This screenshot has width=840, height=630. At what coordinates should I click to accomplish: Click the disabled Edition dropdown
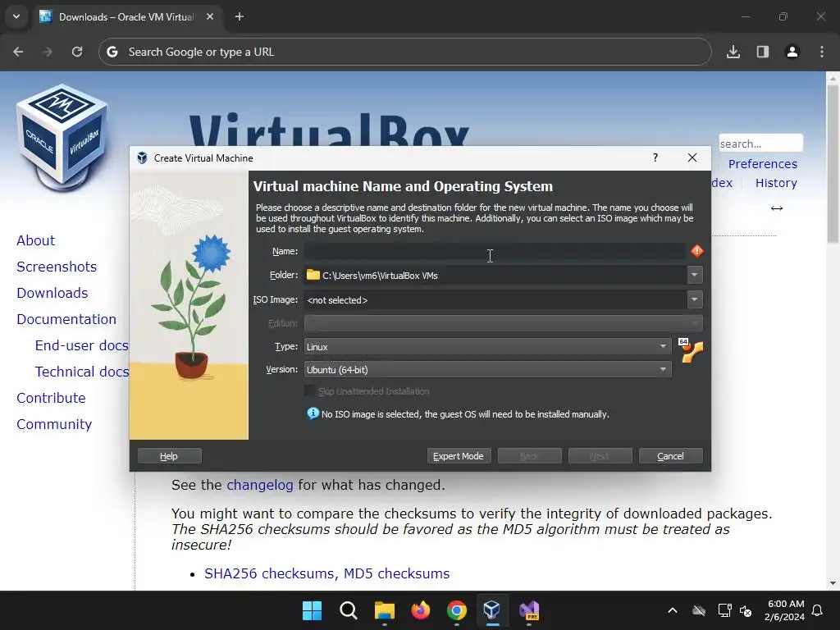coord(503,323)
